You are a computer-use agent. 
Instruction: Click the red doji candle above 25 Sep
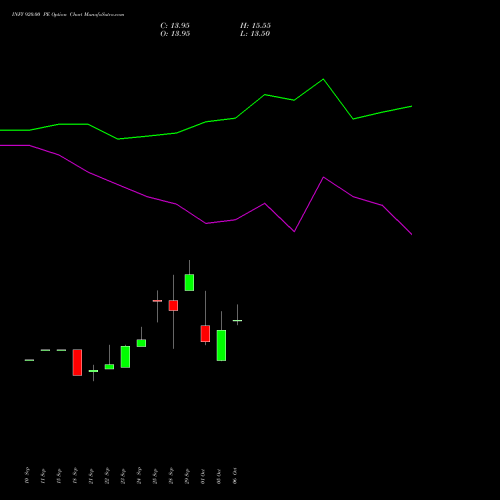pyautogui.click(x=157, y=301)
